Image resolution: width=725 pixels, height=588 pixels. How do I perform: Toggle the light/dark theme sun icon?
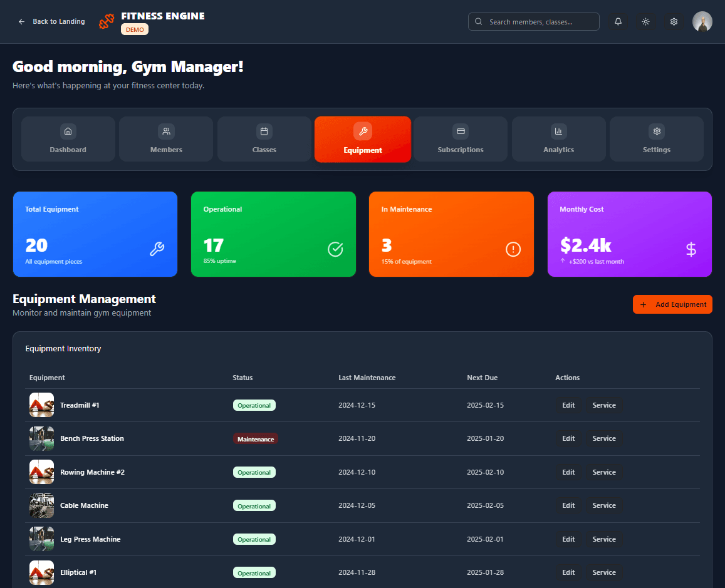pyautogui.click(x=646, y=22)
